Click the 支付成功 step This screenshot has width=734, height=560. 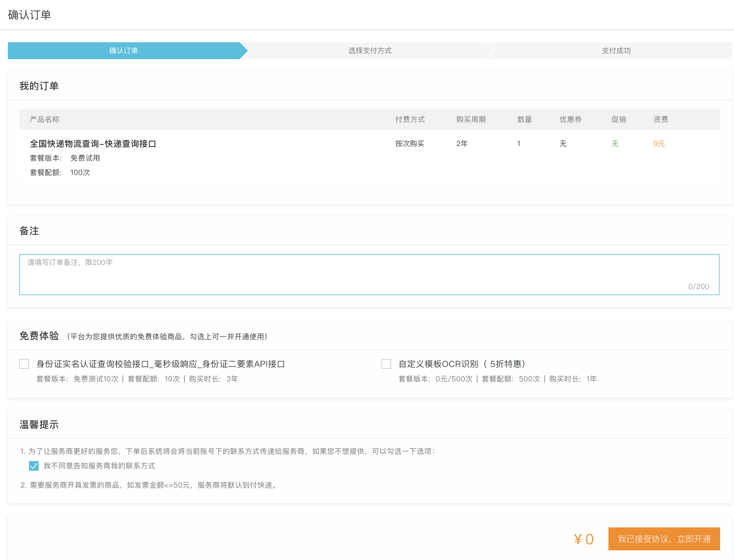[x=616, y=51]
